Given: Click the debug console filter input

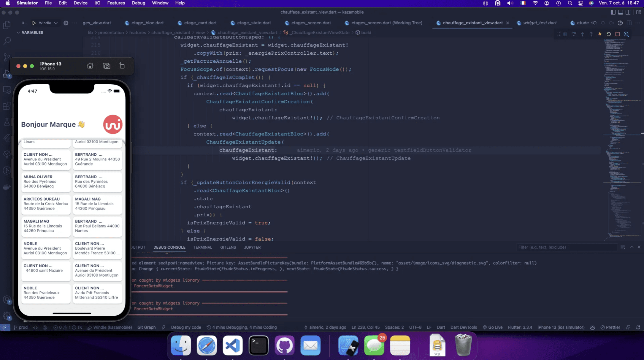Looking at the screenshot, I should 566,247.
